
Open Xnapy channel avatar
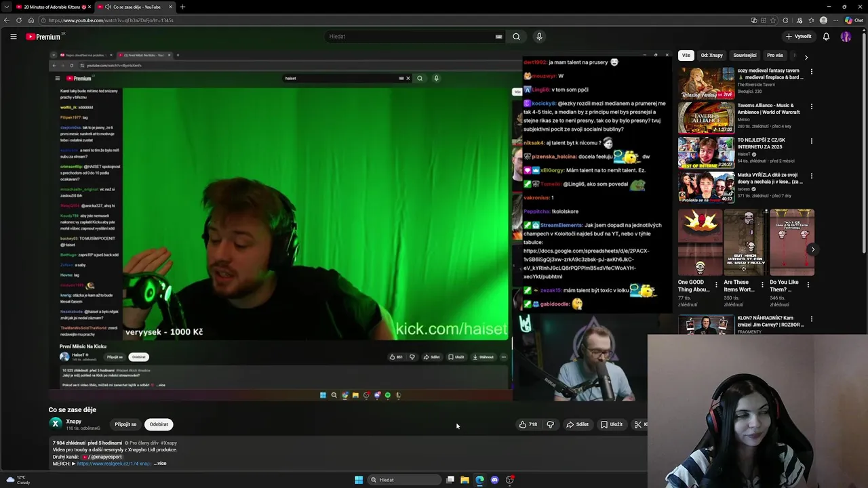point(56,424)
